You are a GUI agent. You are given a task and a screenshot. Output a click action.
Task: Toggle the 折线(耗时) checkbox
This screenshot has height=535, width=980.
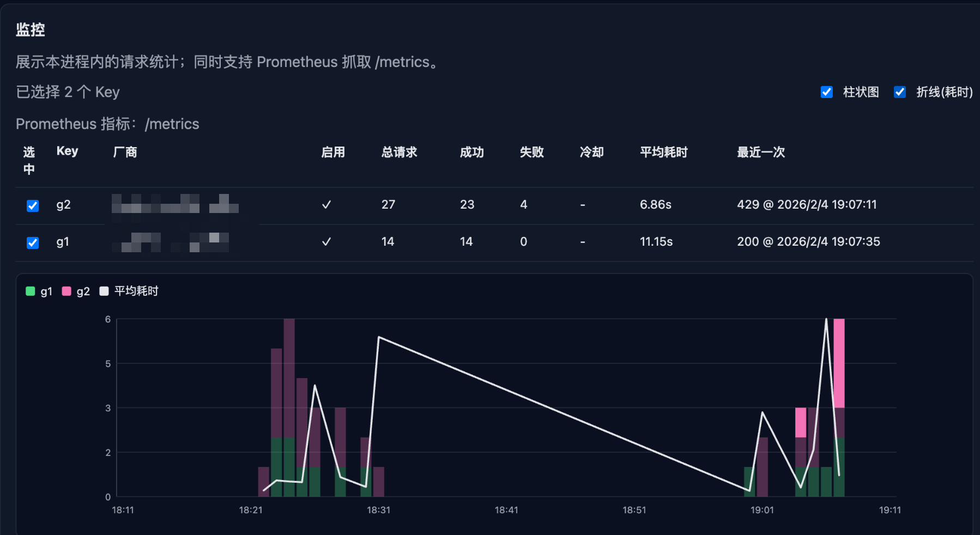899,92
